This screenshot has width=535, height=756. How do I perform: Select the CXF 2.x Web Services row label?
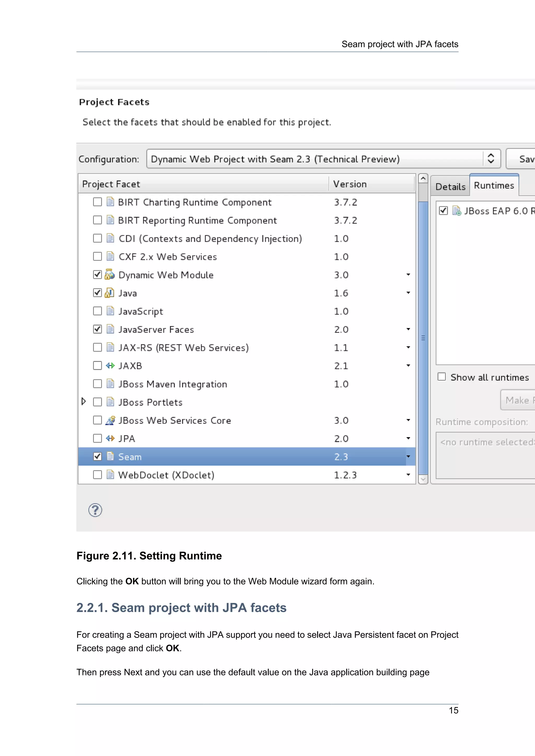[168, 257]
